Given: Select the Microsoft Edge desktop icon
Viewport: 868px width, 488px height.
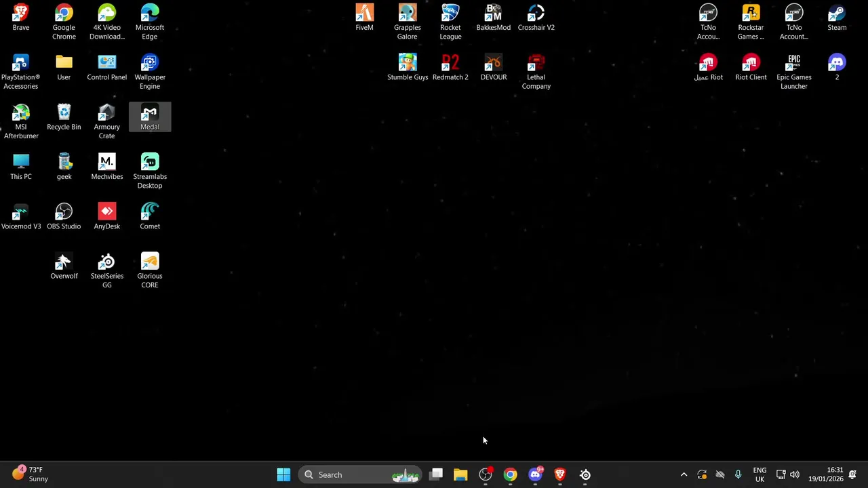Looking at the screenshot, I should click(x=150, y=22).
